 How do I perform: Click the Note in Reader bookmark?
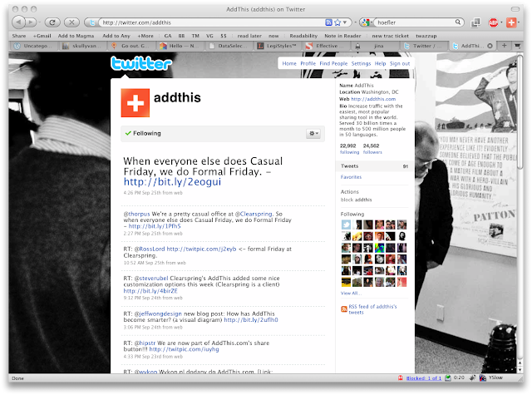[342, 36]
